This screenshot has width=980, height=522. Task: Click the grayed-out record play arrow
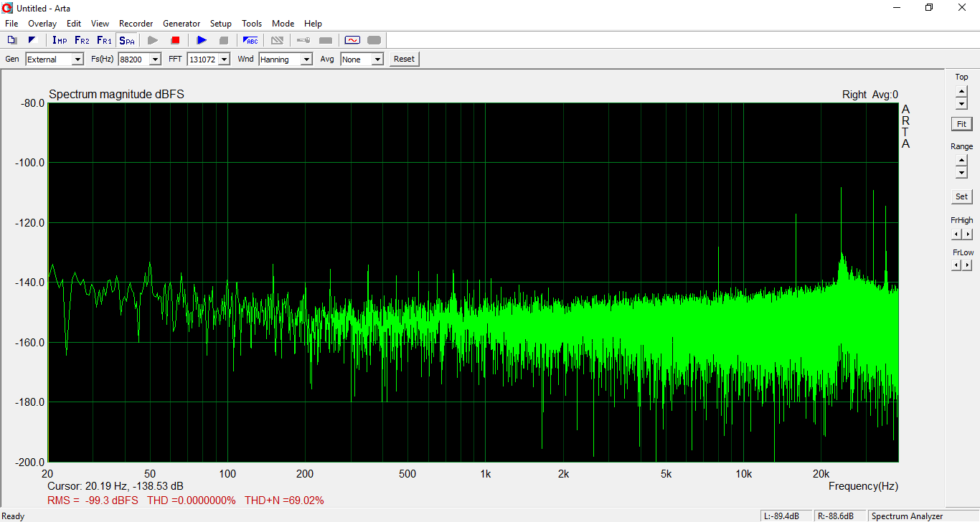tap(153, 40)
